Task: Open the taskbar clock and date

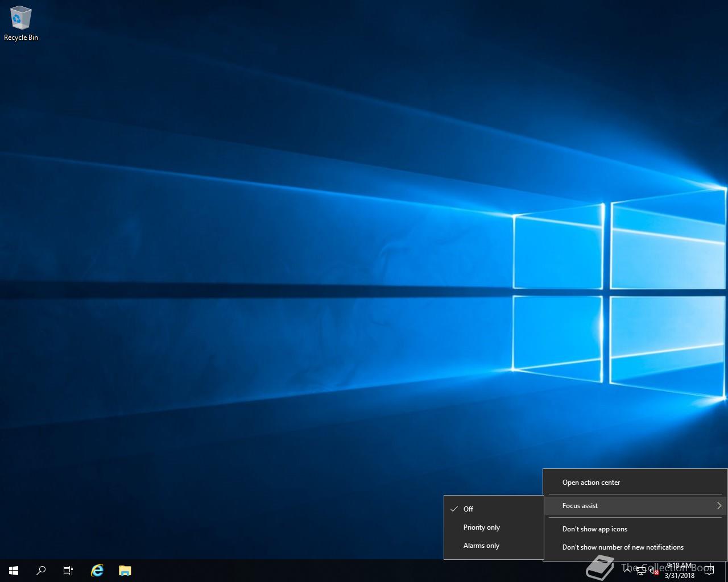Action: tap(679, 571)
